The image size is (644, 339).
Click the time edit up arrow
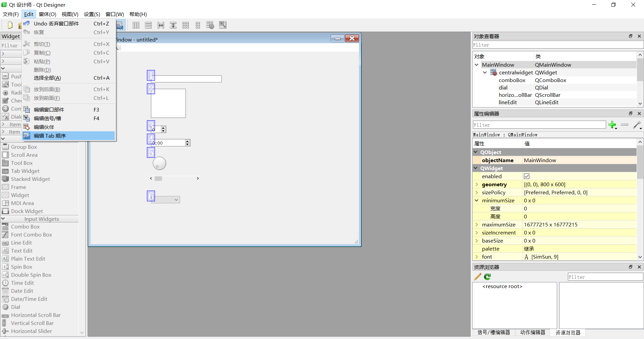click(x=187, y=141)
